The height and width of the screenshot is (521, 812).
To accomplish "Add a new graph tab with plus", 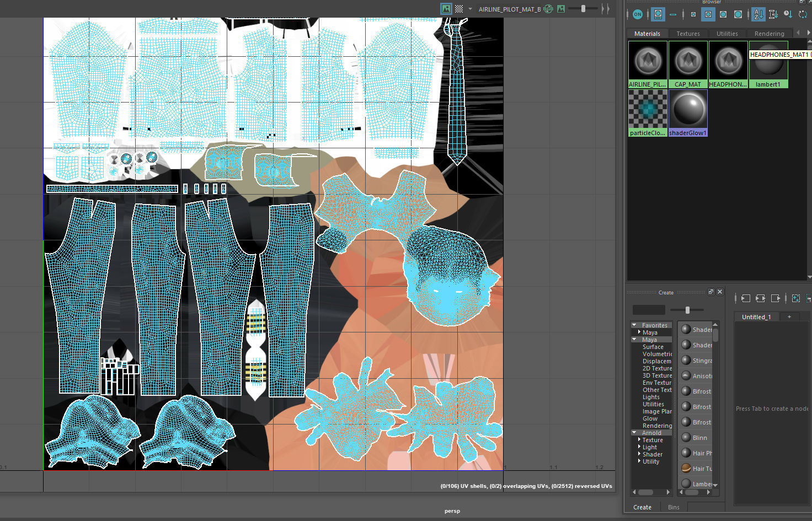I will 789,317.
